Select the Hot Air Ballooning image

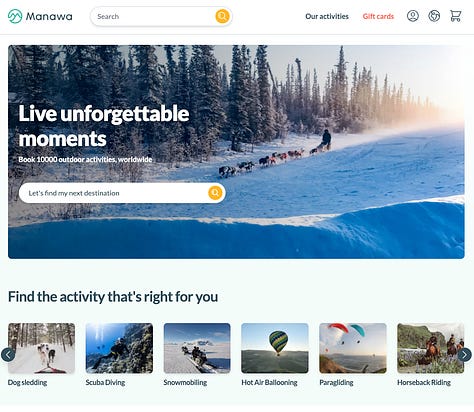tap(275, 348)
